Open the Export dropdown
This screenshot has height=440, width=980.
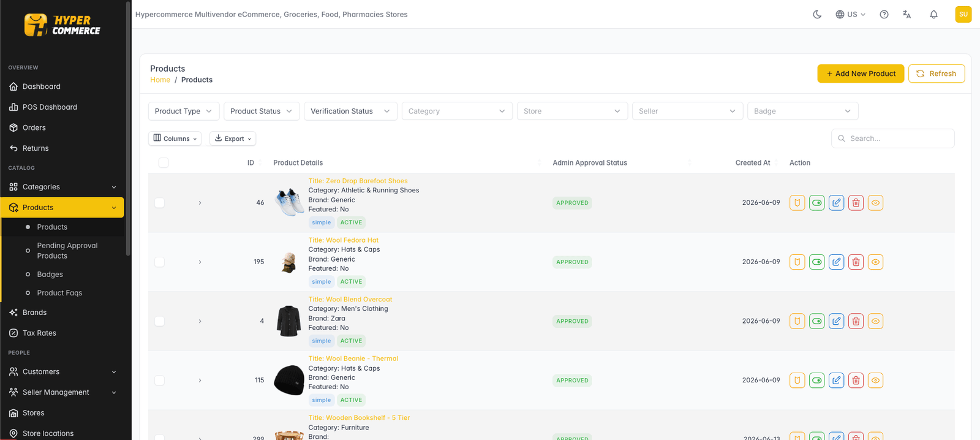click(233, 138)
